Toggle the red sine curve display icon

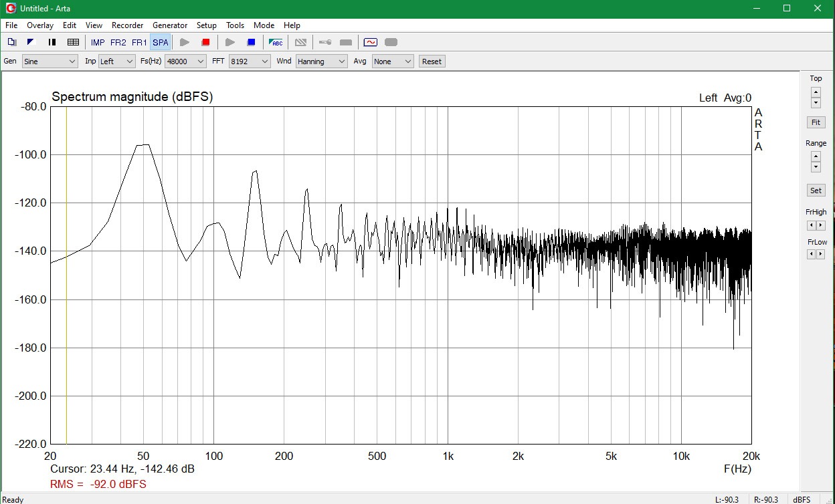coord(370,42)
